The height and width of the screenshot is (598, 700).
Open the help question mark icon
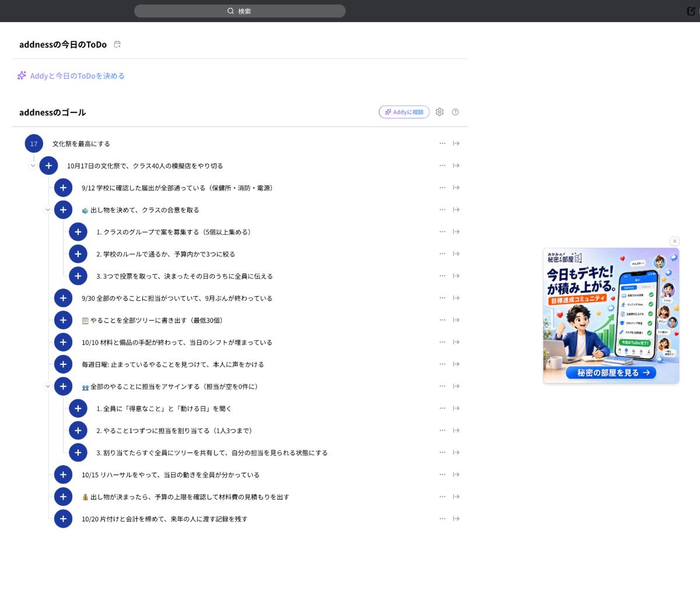456,112
